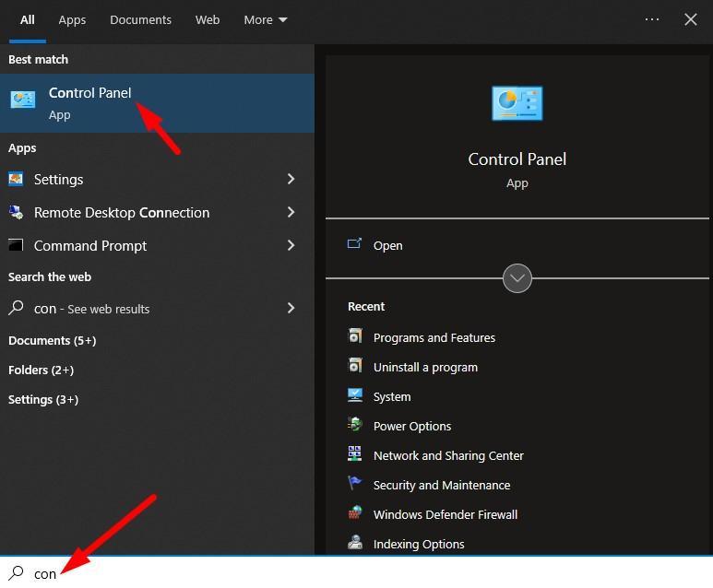Image resolution: width=713 pixels, height=588 pixels.
Task: Expand the web results arrow for con
Action: click(x=291, y=308)
